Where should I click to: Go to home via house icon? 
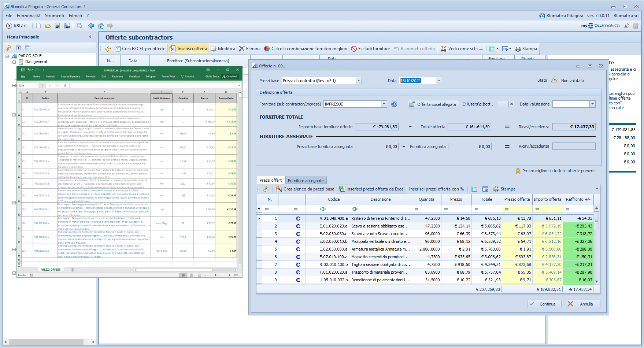(101, 26)
